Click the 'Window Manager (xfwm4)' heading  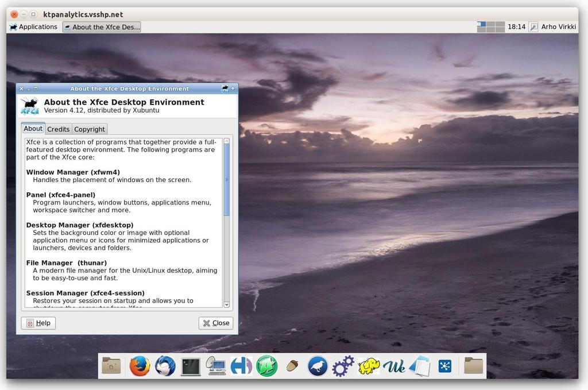click(x=73, y=172)
